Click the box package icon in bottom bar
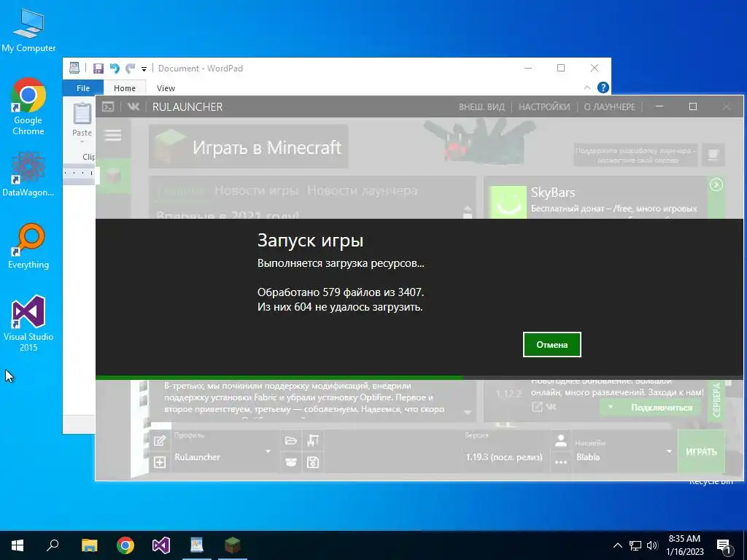Image resolution: width=747 pixels, height=560 pixels. (290, 462)
